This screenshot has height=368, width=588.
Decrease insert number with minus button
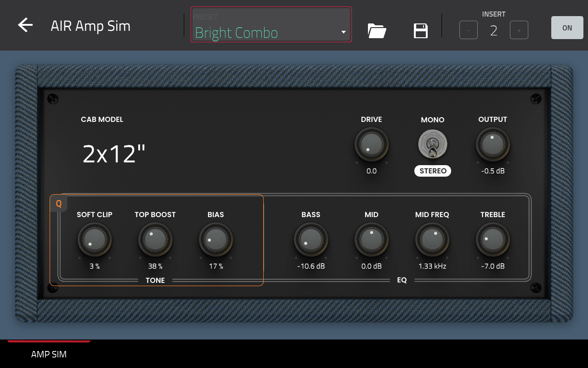pyautogui.click(x=469, y=30)
